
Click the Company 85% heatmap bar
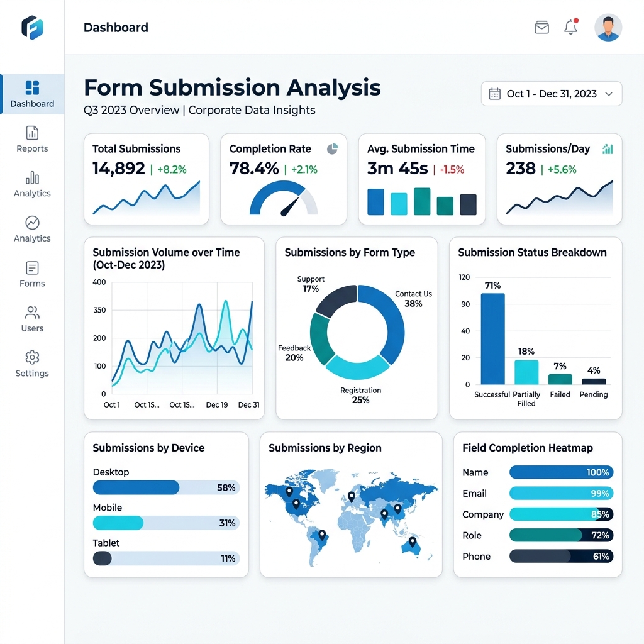561,514
